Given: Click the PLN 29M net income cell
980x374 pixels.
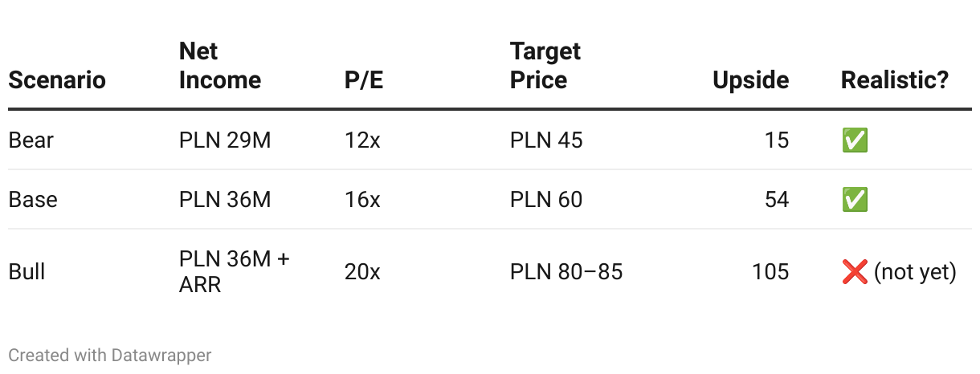Looking at the screenshot, I should 225,140.
